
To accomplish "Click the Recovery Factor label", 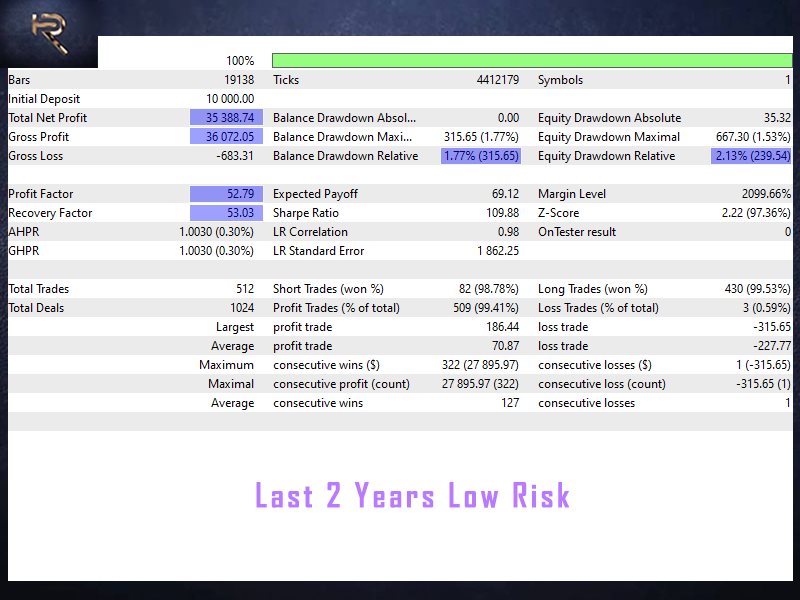I will click(50, 212).
